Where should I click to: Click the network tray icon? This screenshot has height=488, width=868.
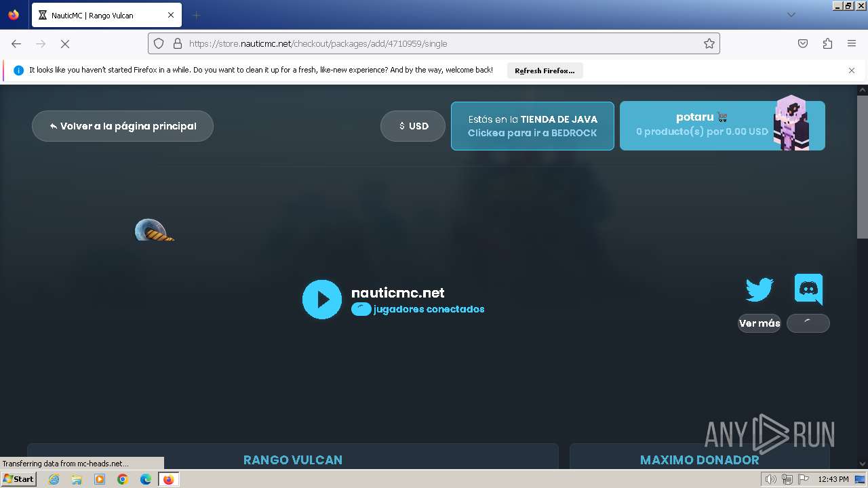point(787,479)
